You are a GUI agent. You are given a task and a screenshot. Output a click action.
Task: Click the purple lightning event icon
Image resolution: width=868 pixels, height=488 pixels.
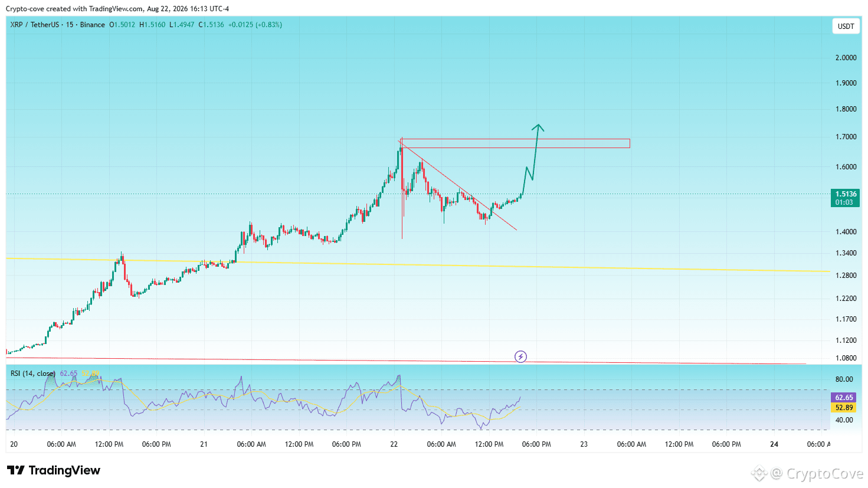pyautogui.click(x=520, y=356)
